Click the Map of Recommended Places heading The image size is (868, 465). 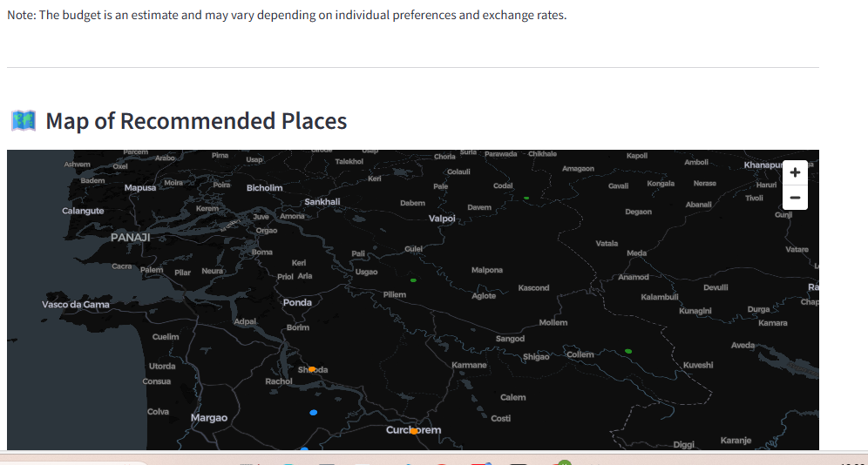196,121
